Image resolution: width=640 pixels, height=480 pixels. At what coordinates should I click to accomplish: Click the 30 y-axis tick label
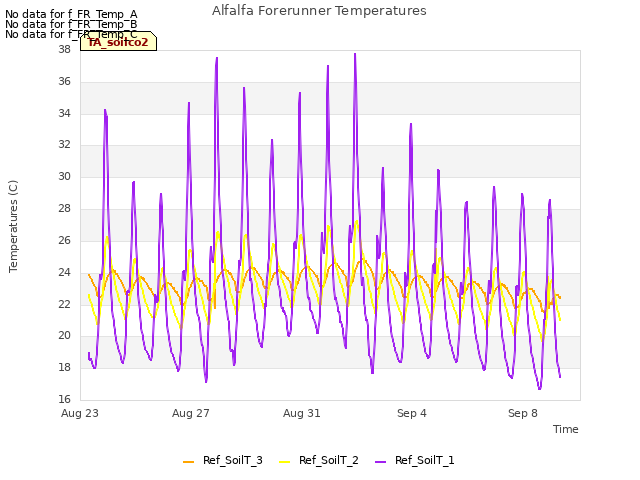tap(64, 177)
